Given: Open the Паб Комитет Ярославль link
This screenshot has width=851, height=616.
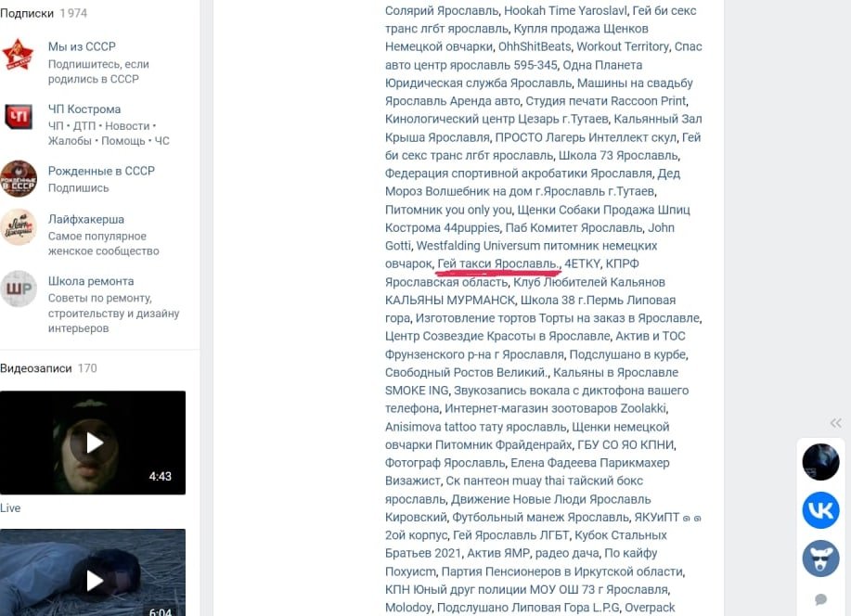Looking at the screenshot, I should click(x=574, y=228).
